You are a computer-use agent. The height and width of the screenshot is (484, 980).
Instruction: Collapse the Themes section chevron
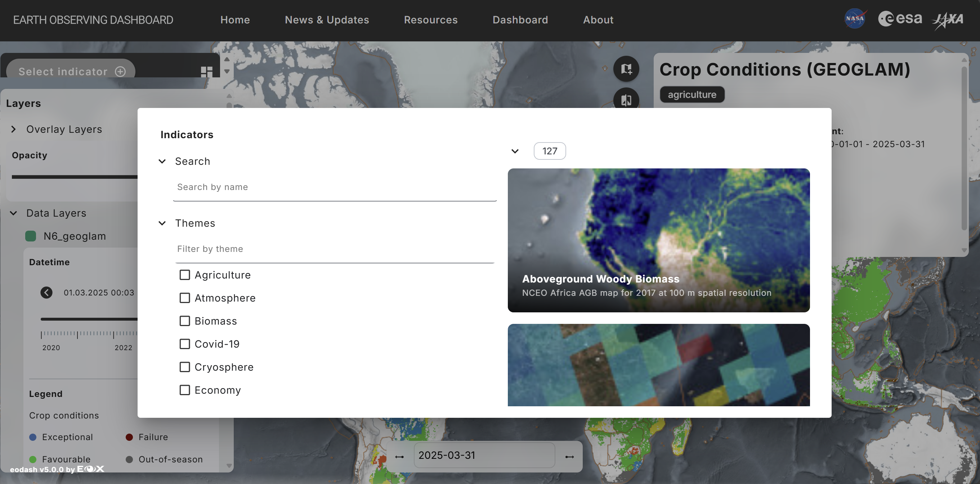coord(162,223)
